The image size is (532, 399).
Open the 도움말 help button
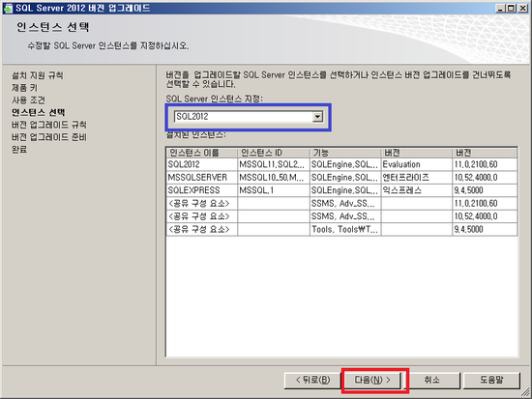click(491, 380)
